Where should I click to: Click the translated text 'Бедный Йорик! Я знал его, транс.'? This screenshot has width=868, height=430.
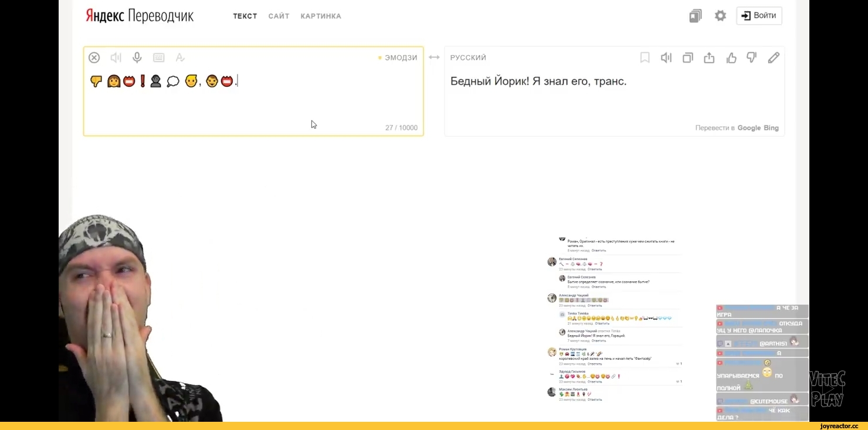tap(538, 81)
